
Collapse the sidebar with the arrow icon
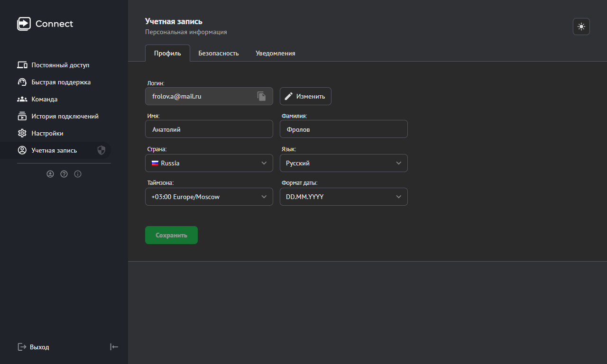(114, 347)
